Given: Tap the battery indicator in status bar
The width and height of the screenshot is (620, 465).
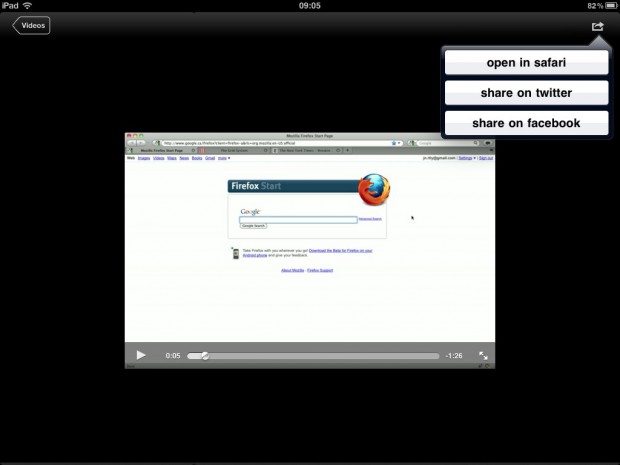Looking at the screenshot, I should coord(611,6).
